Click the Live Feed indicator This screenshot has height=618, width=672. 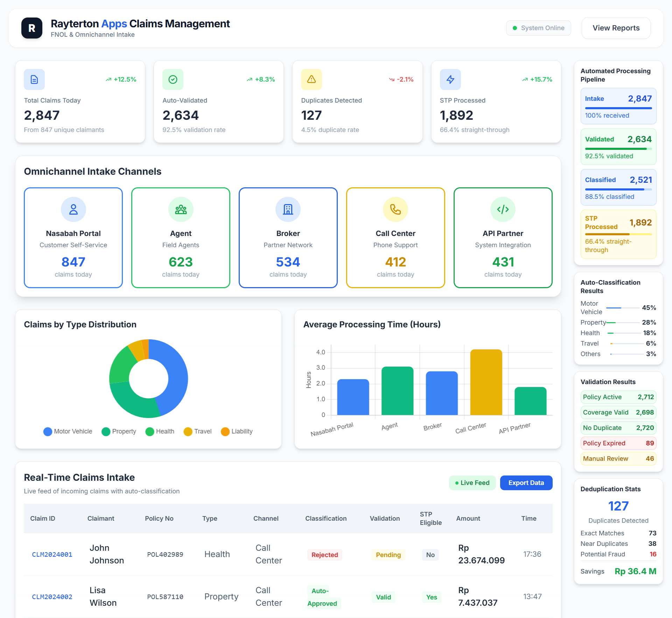pyautogui.click(x=472, y=483)
